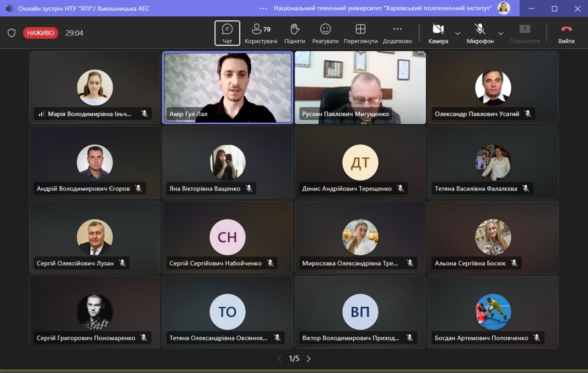Go to next page of participants

click(309, 359)
